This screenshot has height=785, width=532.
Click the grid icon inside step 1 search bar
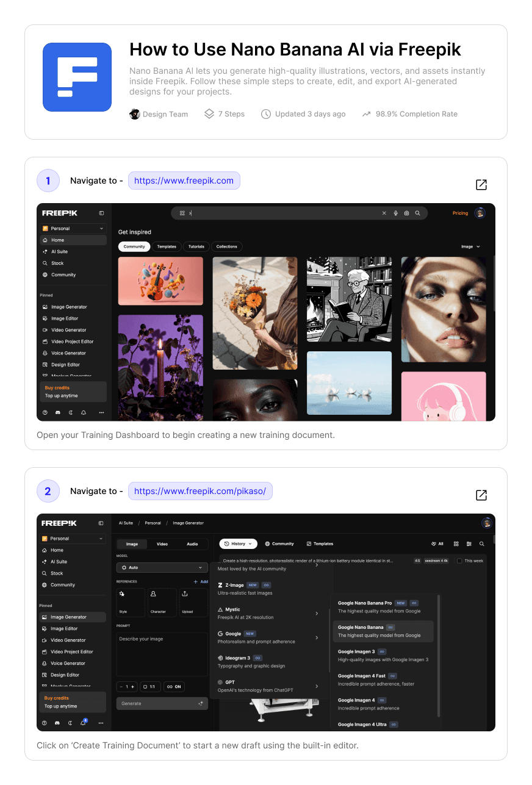click(x=182, y=213)
